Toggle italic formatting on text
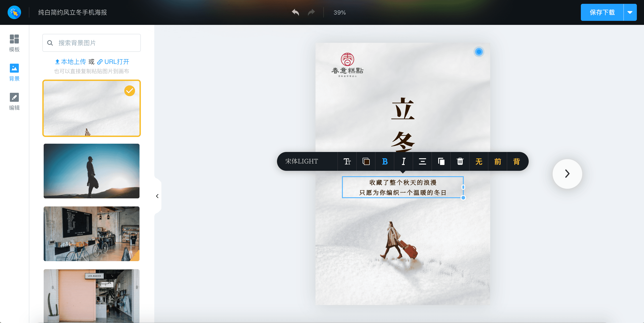This screenshot has width=644, height=323. tap(404, 161)
